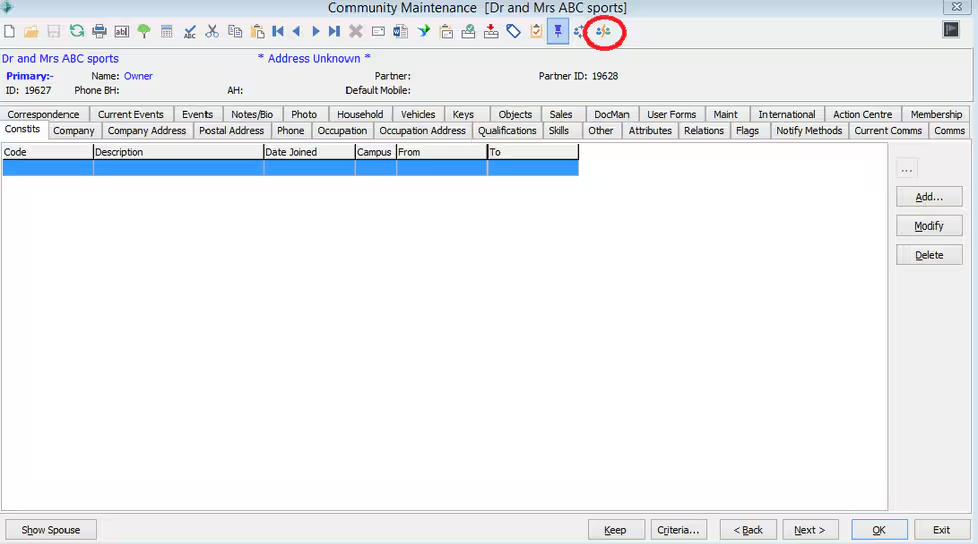Click the grey X delete icon
Viewport: 978px width, 544px height.
click(356, 31)
